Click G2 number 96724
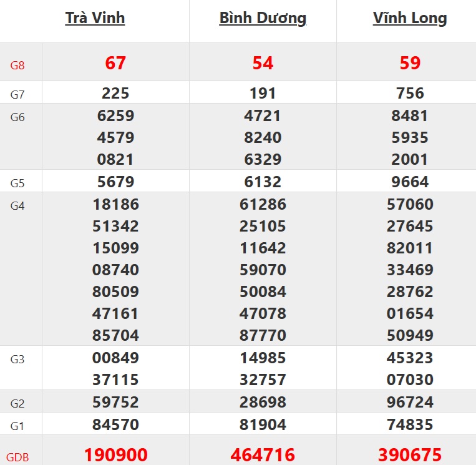 tap(410, 402)
